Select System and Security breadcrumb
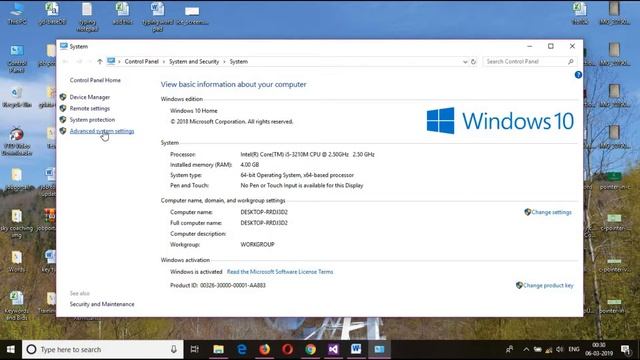 point(194,62)
